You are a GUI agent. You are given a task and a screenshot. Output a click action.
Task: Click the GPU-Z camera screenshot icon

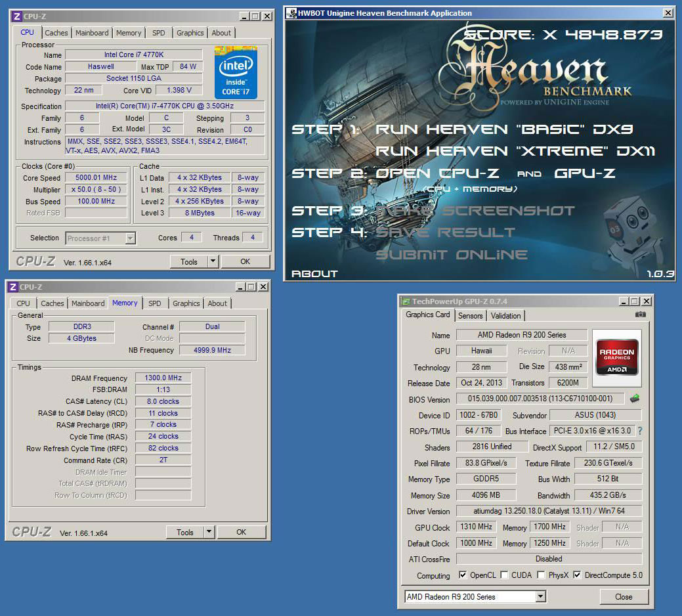[641, 315]
